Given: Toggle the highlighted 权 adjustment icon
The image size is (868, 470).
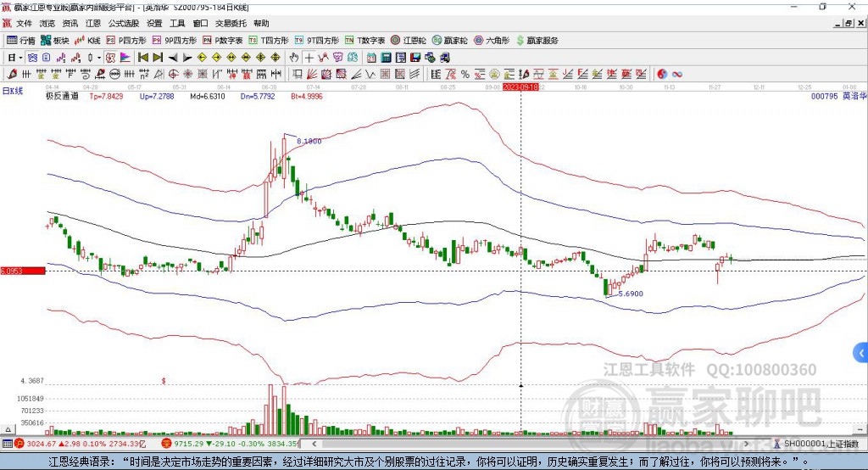Looking at the screenshot, I should coord(110,58).
